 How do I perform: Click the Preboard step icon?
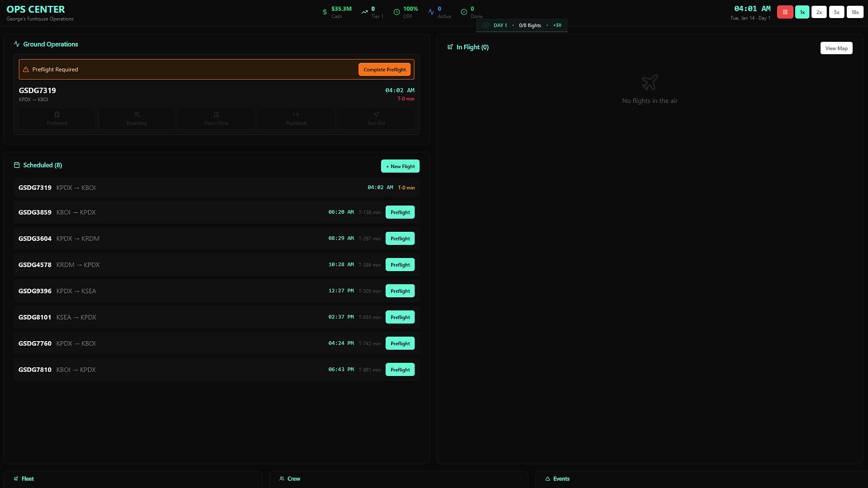click(57, 115)
